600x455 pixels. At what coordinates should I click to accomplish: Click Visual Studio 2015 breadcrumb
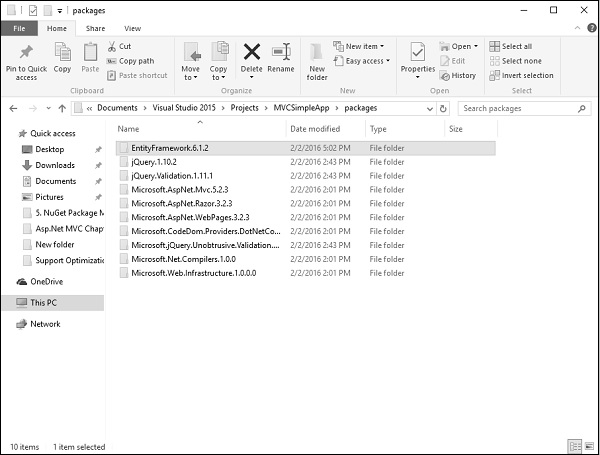(184, 108)
